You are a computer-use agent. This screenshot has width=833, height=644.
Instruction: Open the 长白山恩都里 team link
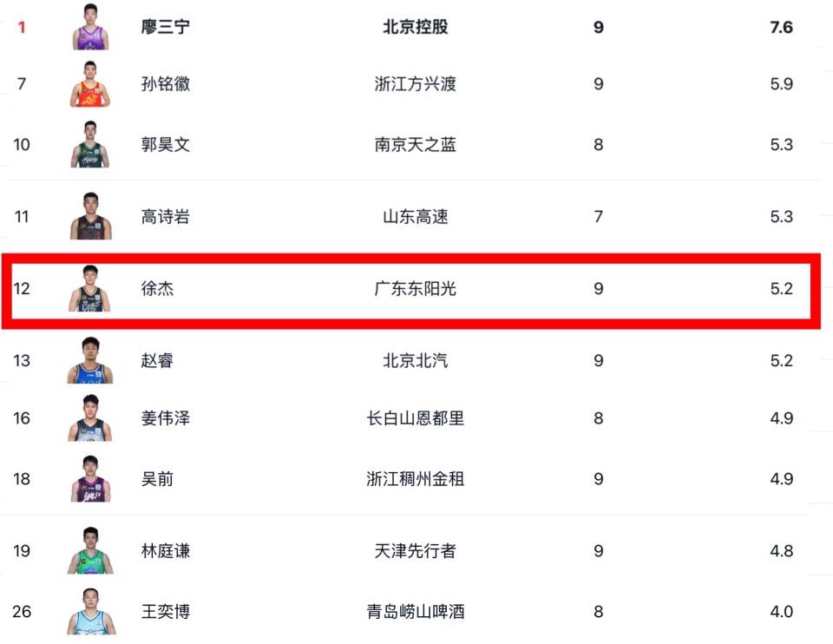pyautogui.click(x=416, y=418)
